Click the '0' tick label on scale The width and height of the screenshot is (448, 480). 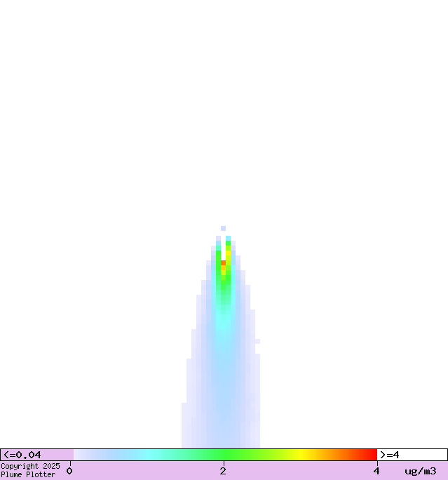(x=69, y=471)
